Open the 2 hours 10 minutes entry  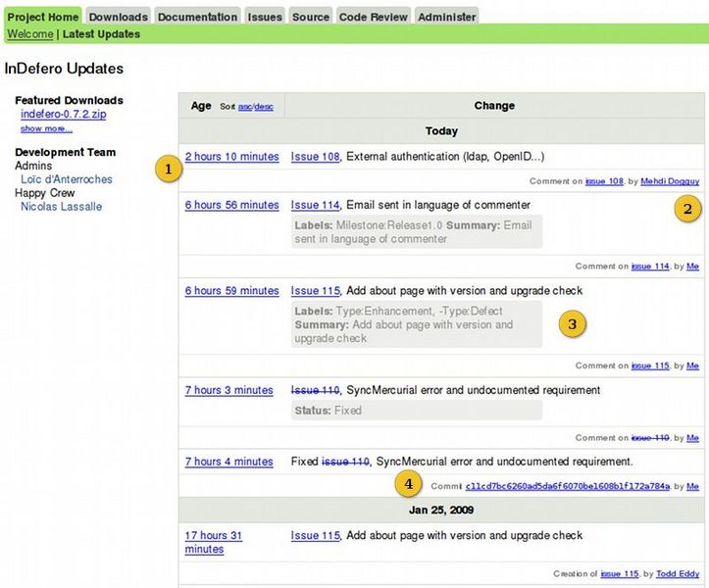(x=232, y=157)
